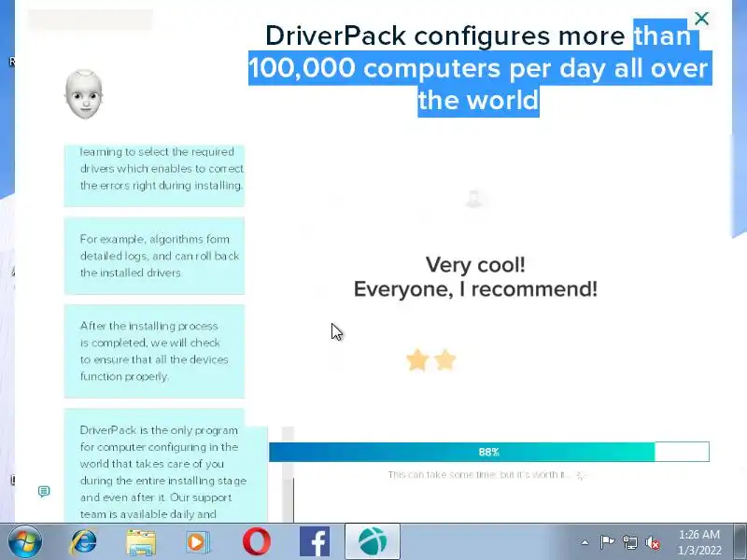This screenshot has height=560, width=747.
Task: Launch the Opera browser from the taskbar
Action: click(x=257, y=542)
